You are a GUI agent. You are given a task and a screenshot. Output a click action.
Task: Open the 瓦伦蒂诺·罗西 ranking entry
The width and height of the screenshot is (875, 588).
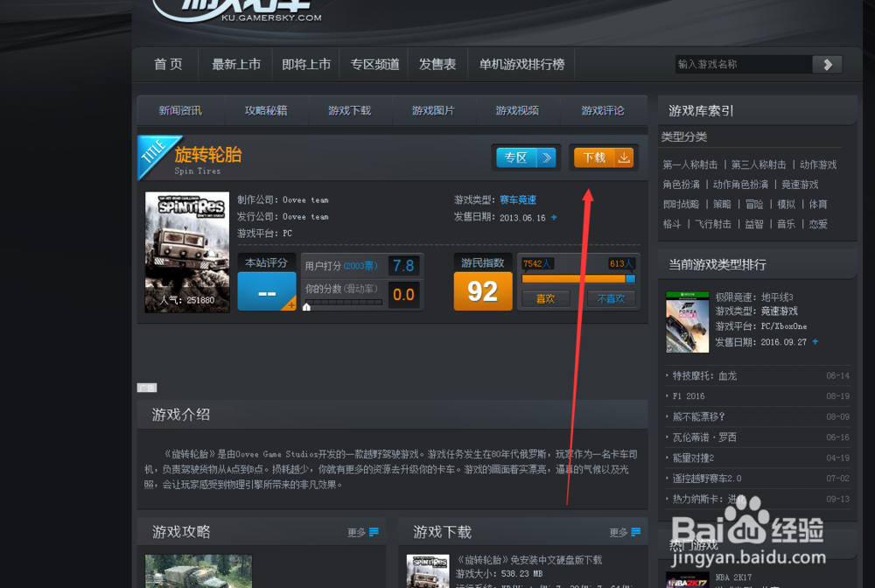(x=704, y=437)
